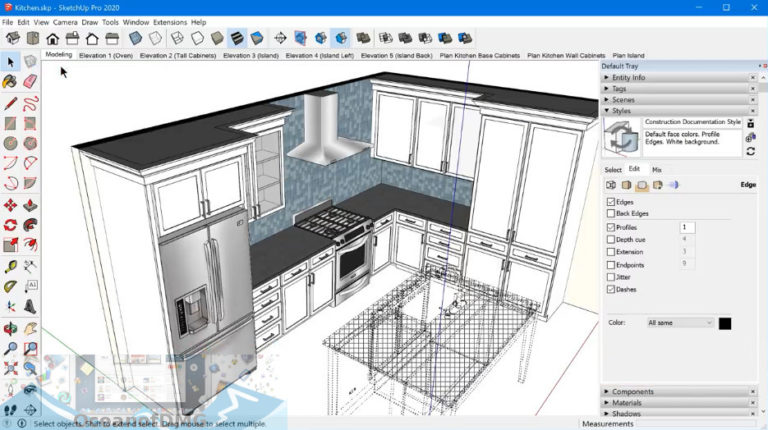Select the Push/Pull tool

coord(30,205)
